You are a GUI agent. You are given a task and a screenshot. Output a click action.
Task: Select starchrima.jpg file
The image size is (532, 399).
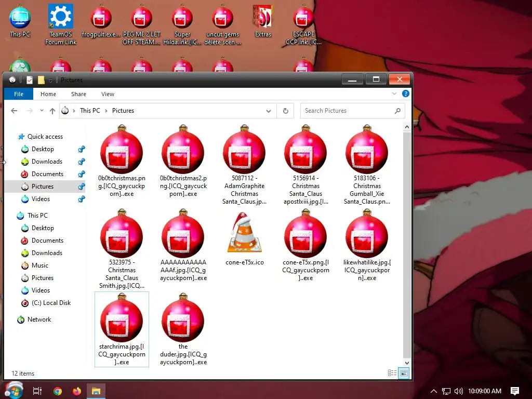click(122, 329)
